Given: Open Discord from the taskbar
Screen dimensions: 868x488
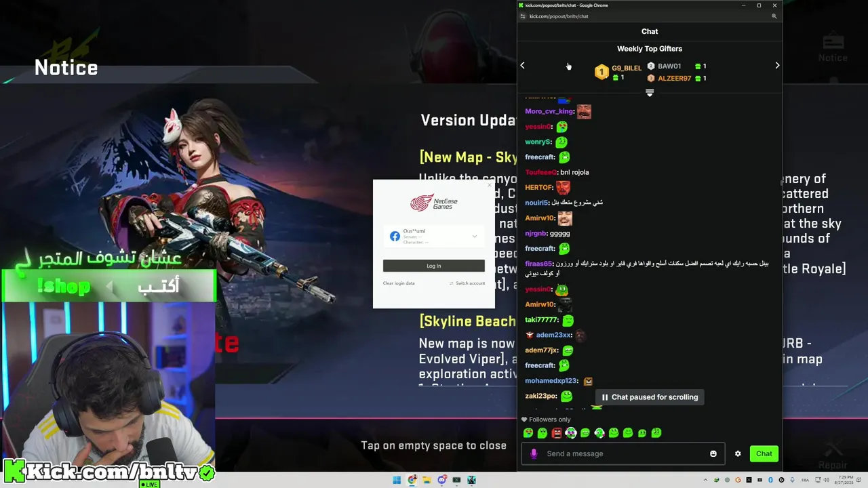Looking at the screenshot, I should coord(441,480).
